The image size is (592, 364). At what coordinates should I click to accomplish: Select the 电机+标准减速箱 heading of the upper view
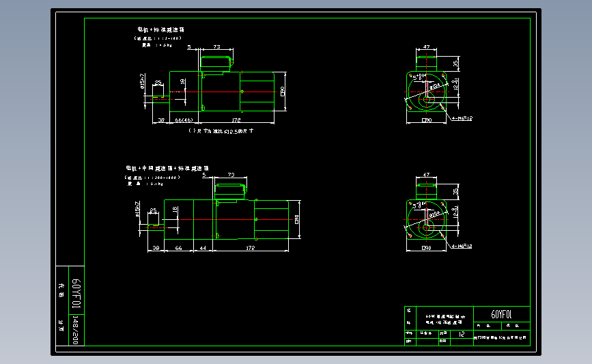(161, 29)
